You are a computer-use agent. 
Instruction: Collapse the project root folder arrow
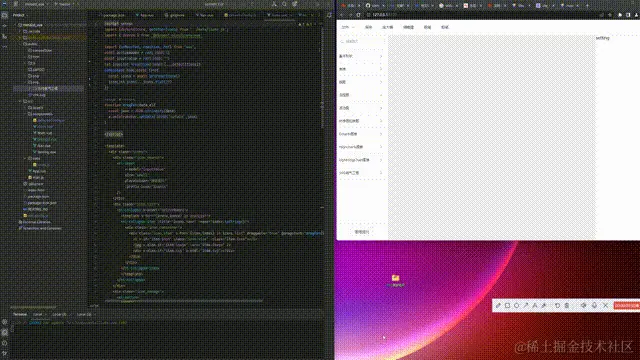pos(16,25)
